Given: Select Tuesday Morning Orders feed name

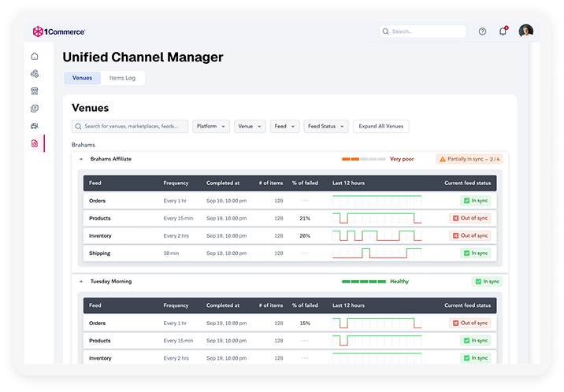Looking at the screenshot, I should pyautogui.click(x=97, y=324).
